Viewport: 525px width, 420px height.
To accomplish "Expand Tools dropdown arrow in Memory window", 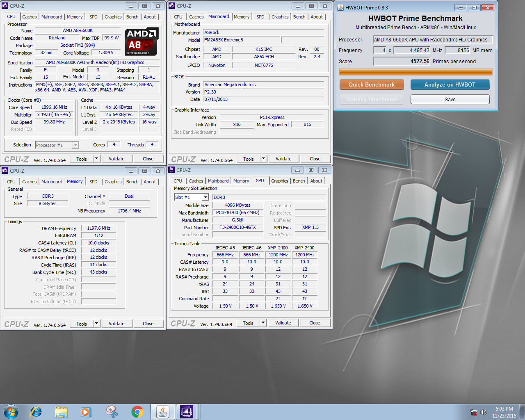I will 97,324.
